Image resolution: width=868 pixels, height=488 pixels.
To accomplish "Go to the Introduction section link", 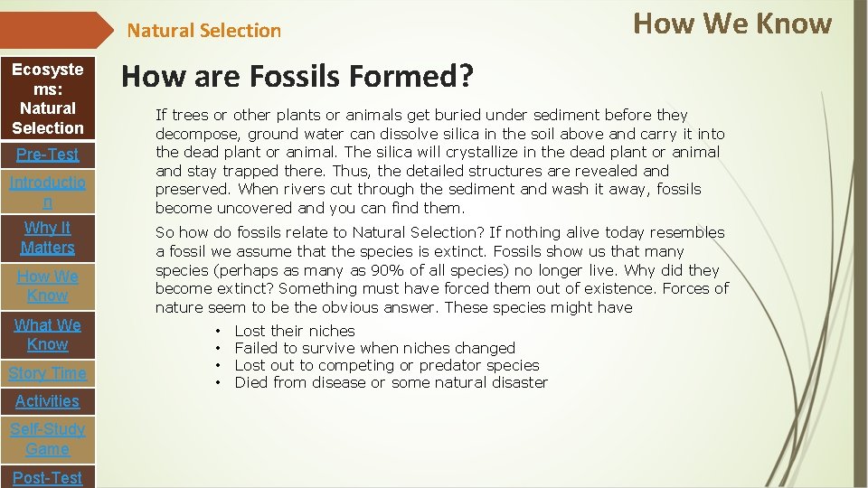I will (48, 192).
